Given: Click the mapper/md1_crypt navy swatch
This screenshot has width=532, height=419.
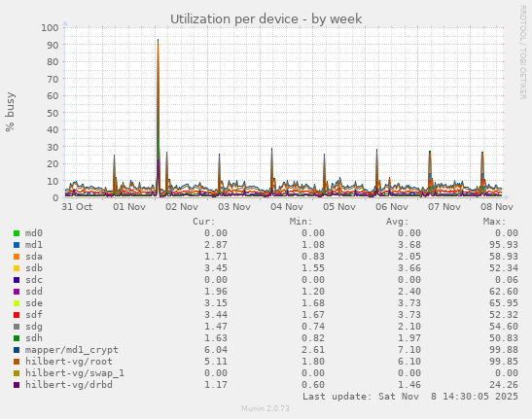Looking at the screenshot, I should tap(17, 350).
